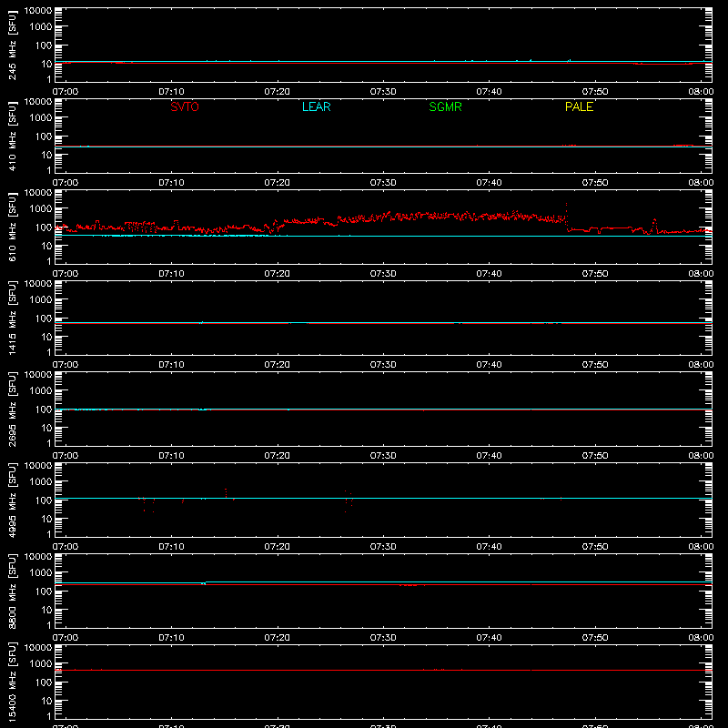The height and width of the screenshot is (728, 728).
Task: Click the tall red spike in 610 MHz plot
Action: pyautogui.click(x=566, y=215)
